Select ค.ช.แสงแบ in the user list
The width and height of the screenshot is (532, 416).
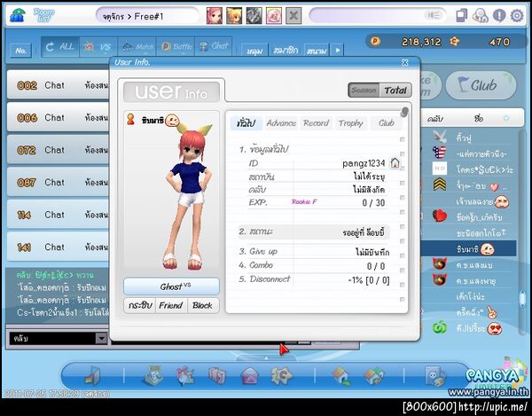468,265
